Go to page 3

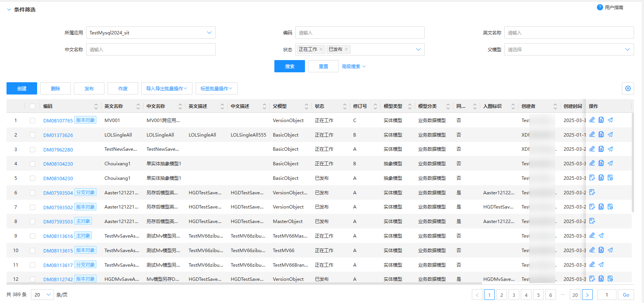[514, 295]
